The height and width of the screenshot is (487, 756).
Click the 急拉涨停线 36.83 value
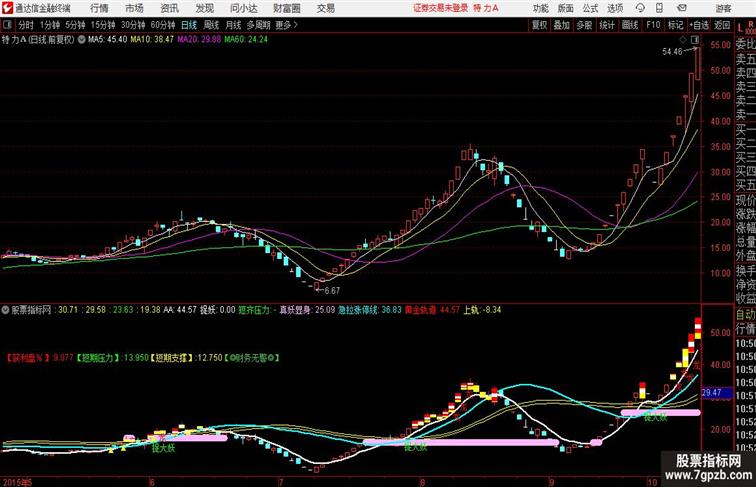[369, 310]
